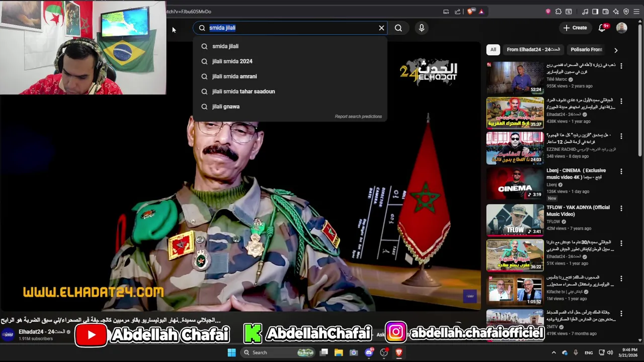644x362 pixels.
Task: Open more options for 438K views video
Action: click(621, 101)
